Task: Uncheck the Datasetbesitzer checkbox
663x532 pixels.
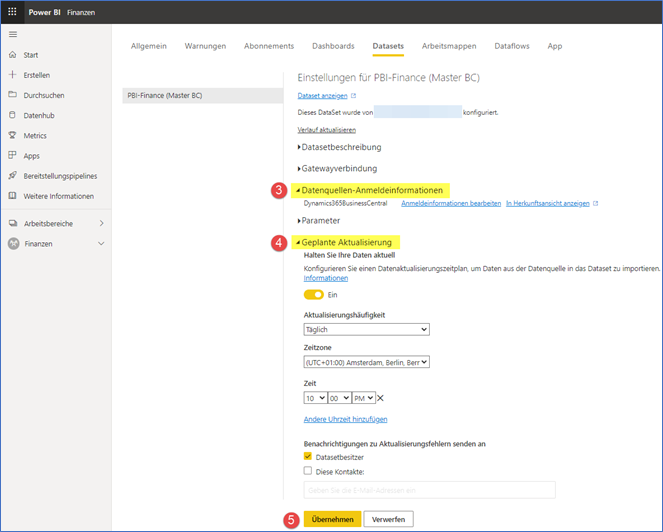Action: click(308, 456)
